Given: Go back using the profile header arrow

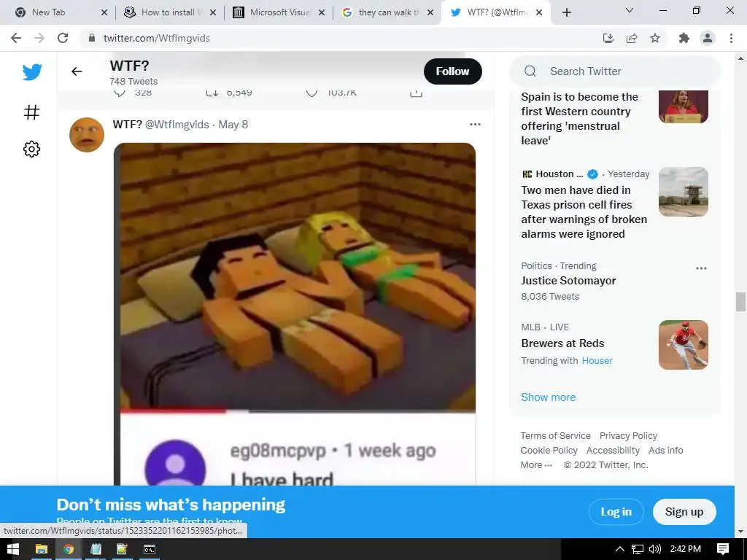Looking at the screenshot, I should pyautogui.click(x=77, y=71).
